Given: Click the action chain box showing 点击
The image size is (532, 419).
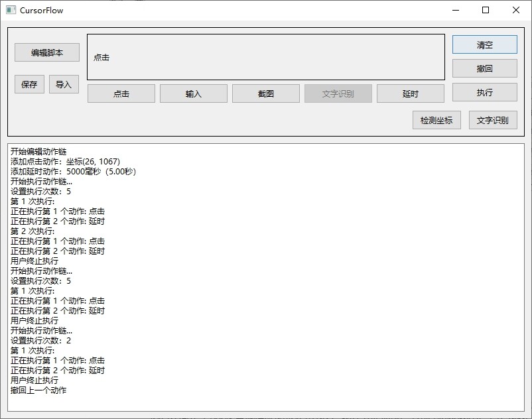Looking at the screenshot, I should [265, 58].
